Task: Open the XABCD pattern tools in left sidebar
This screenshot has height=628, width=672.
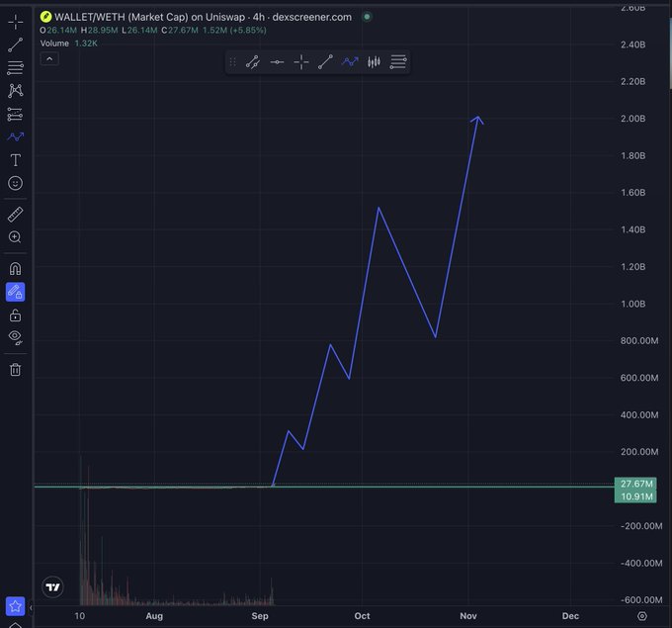Action: pyautogui.click(x=16, y=91)
